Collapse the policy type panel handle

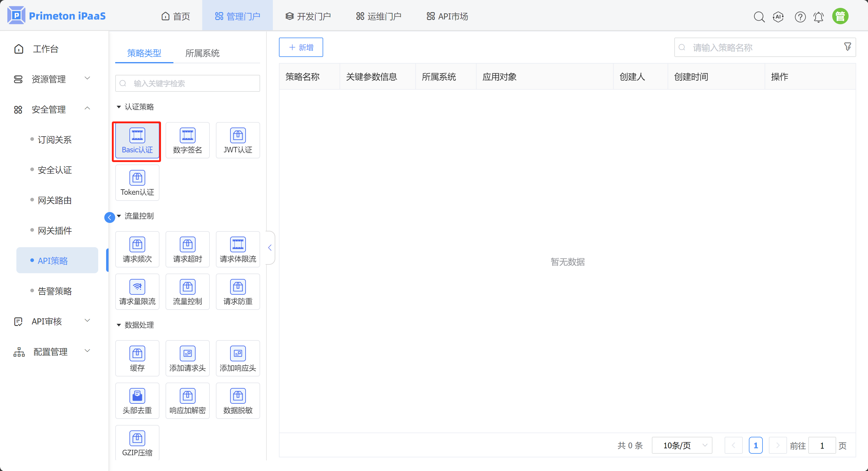tap(270, 248)
